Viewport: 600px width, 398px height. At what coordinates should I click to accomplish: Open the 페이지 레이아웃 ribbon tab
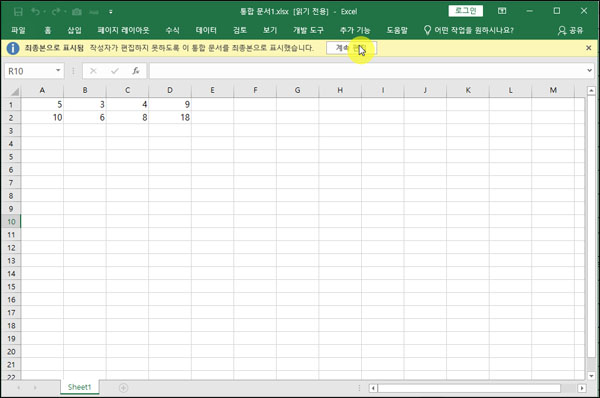pos(123,30)
